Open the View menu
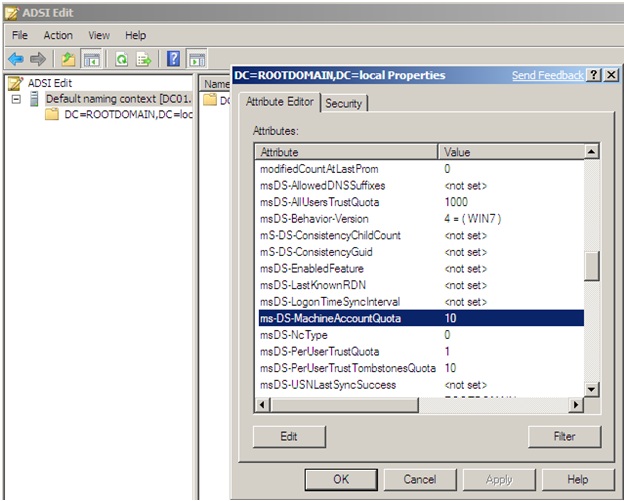The image size is (624, 501). (x=99, y=35)
